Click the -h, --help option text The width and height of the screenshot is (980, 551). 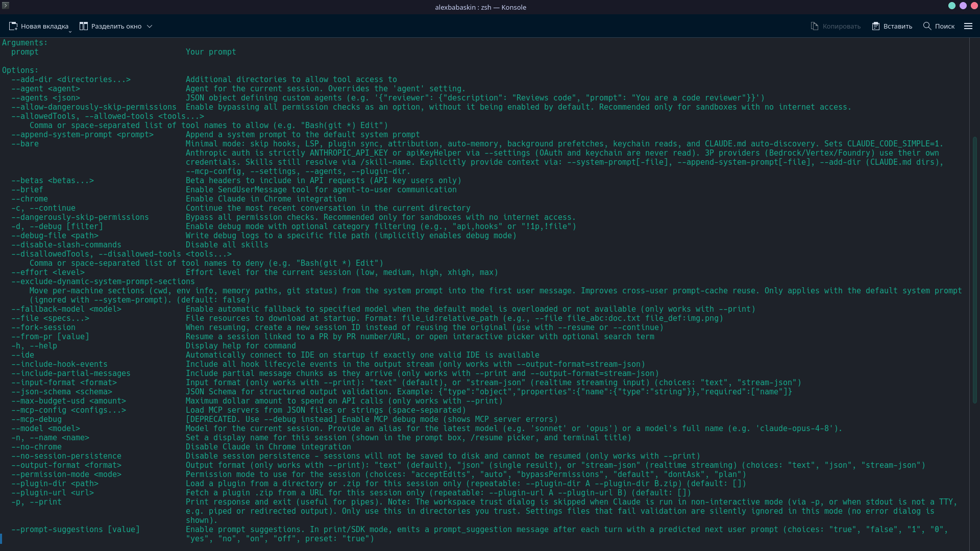click(x=34, y=346)
